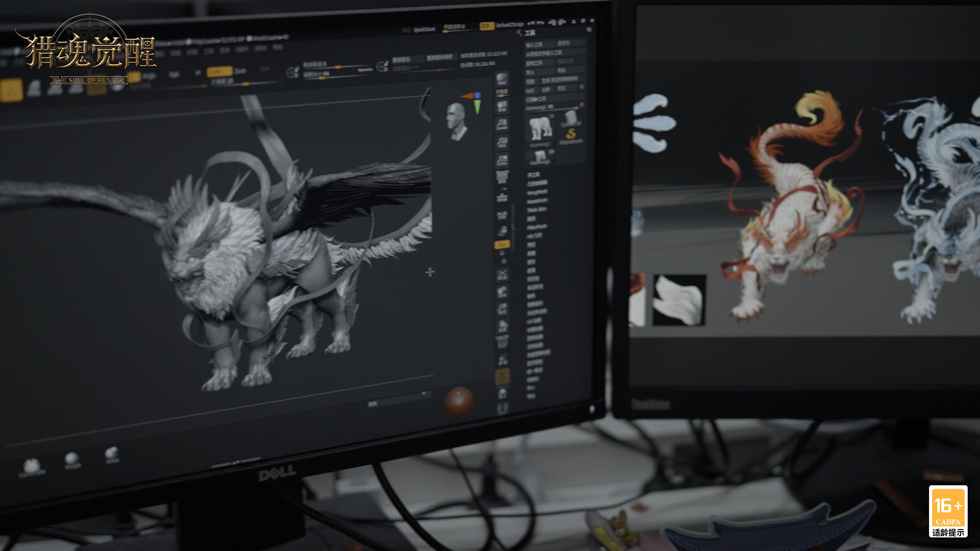Select the Scroll canvas icon on right shelf
This screenshot has height=551, width=980.
(x=502, y=106)
